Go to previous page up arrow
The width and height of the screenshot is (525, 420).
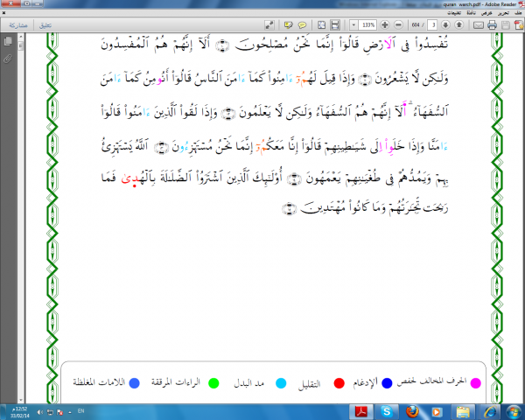tap(459, 24)
